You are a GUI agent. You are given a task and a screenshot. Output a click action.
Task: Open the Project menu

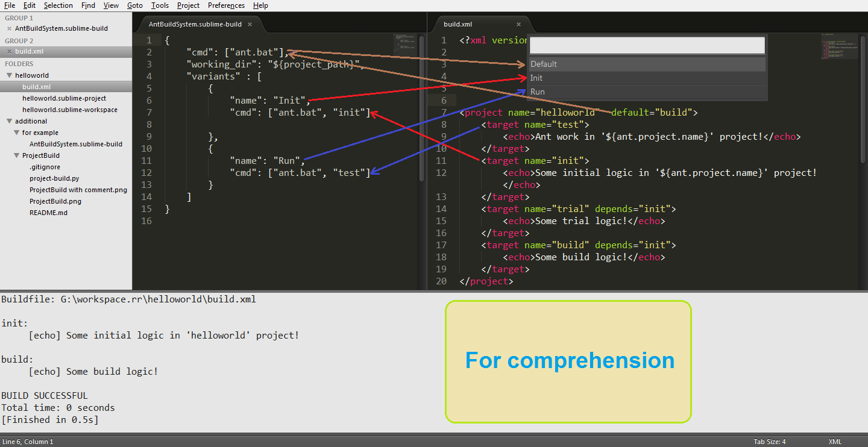[x=189, y=5]
